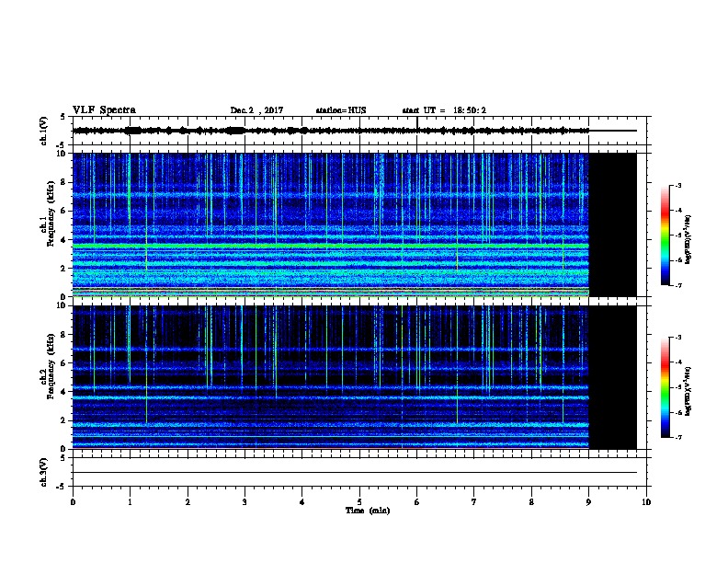This screenshot has height=563, width=728.
Task: Click the 'ch.1(V)' waveform axis label
Action: click(x=44, y=131)
